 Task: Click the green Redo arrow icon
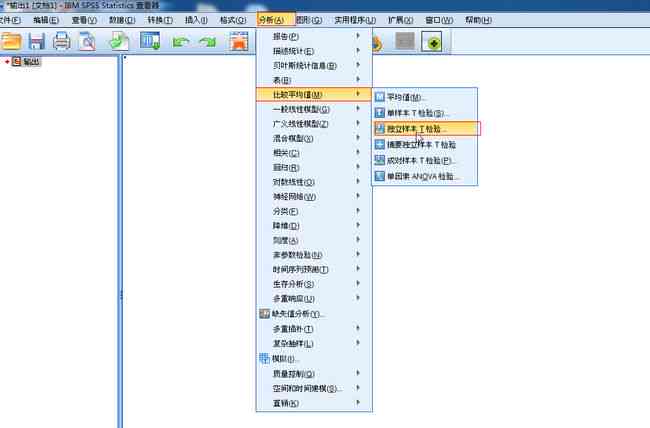(x=208, y=42)
